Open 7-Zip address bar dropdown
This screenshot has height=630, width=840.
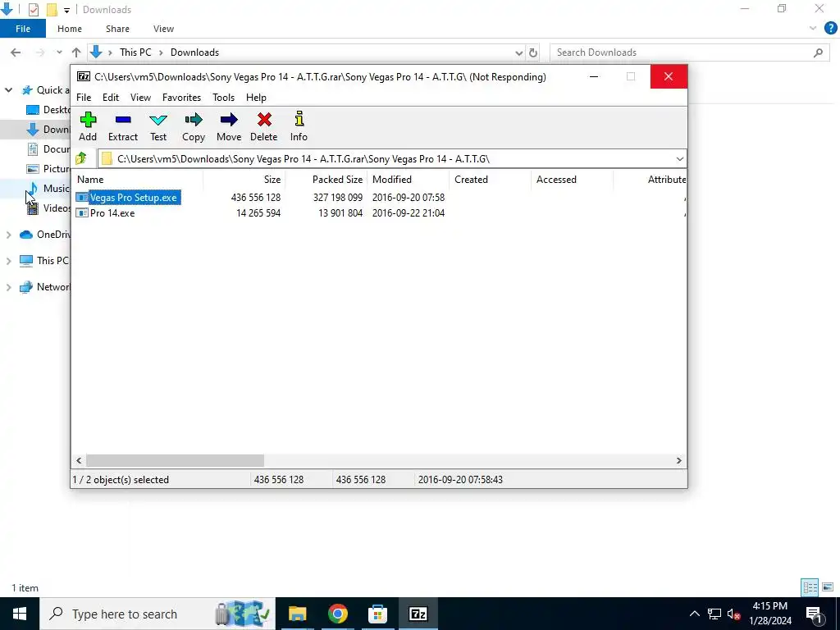[x=679, y=159]
